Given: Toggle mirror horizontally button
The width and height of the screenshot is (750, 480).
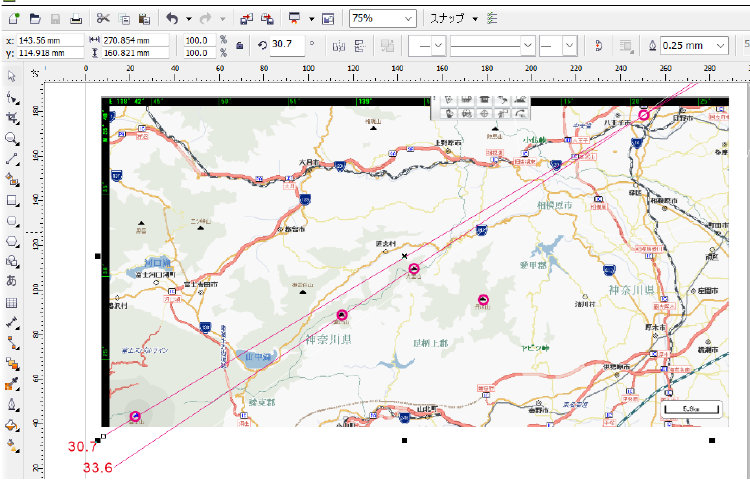Looking at the screenshot, I should coord(338,45).
